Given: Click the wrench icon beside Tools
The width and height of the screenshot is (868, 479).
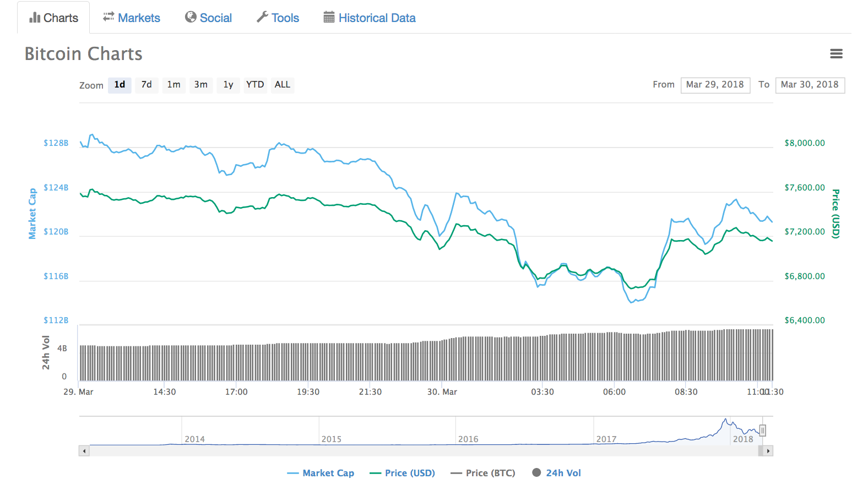Looking at the screenshot, I should [x=262, y=17].
